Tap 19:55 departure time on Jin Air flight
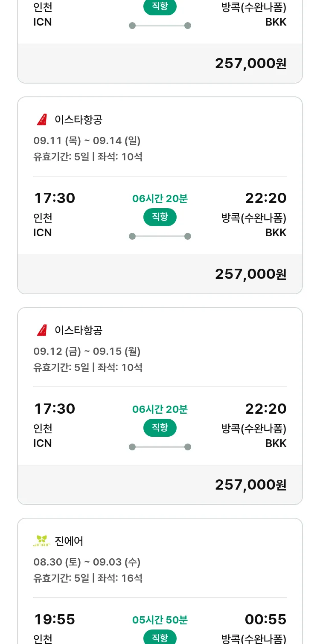 55,619
